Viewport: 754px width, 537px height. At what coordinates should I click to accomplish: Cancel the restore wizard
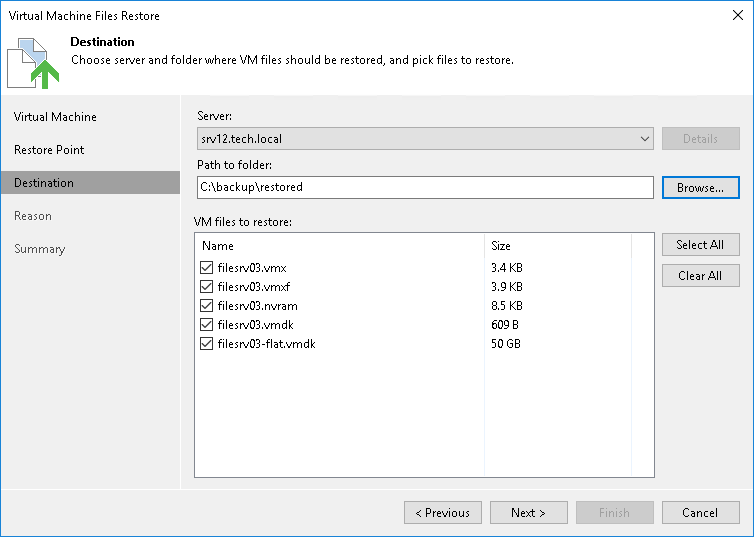tap(701, 512)
